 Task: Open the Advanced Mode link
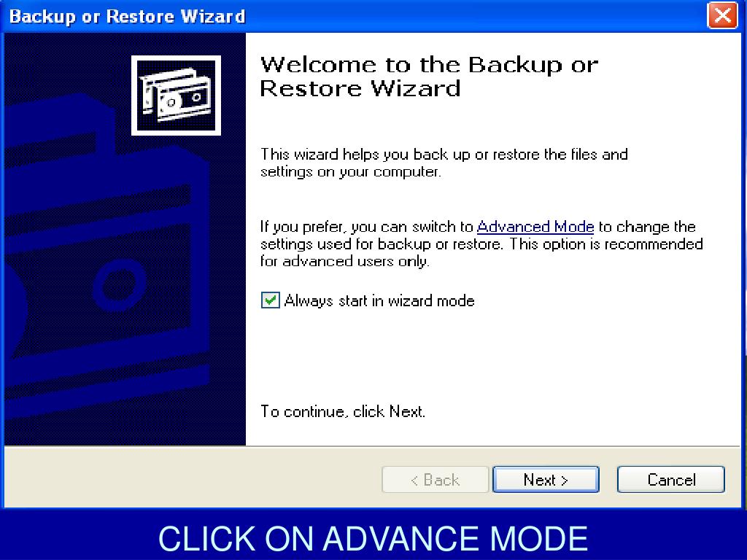point(535,227)
